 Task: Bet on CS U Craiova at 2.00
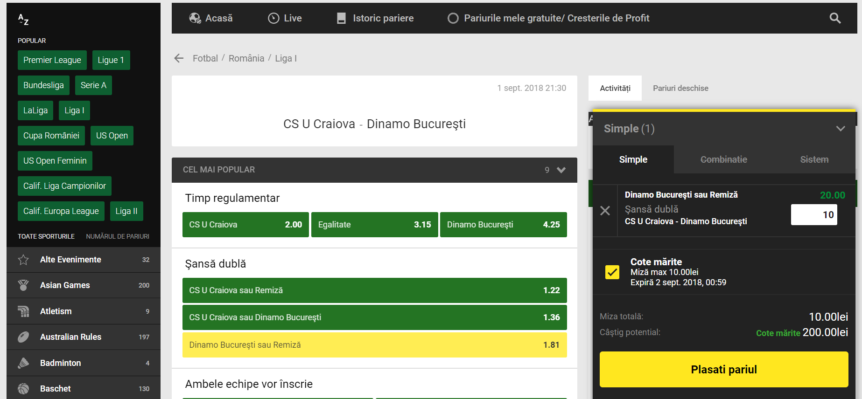point(246,224)
